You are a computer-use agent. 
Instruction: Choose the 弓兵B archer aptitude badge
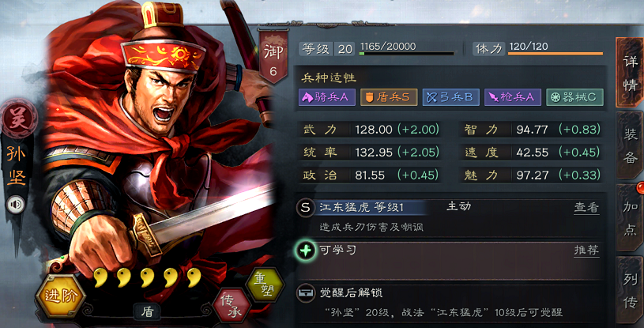pyautogui.click(x=451, y=97)
